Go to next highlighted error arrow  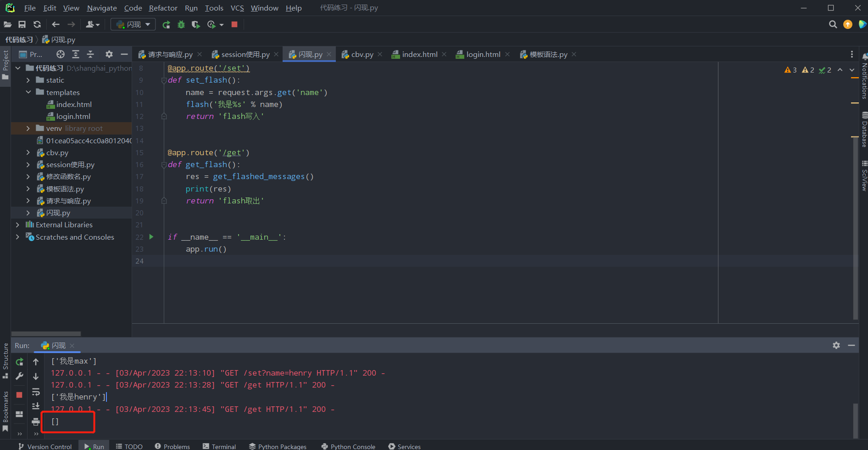tap(852, 70)
